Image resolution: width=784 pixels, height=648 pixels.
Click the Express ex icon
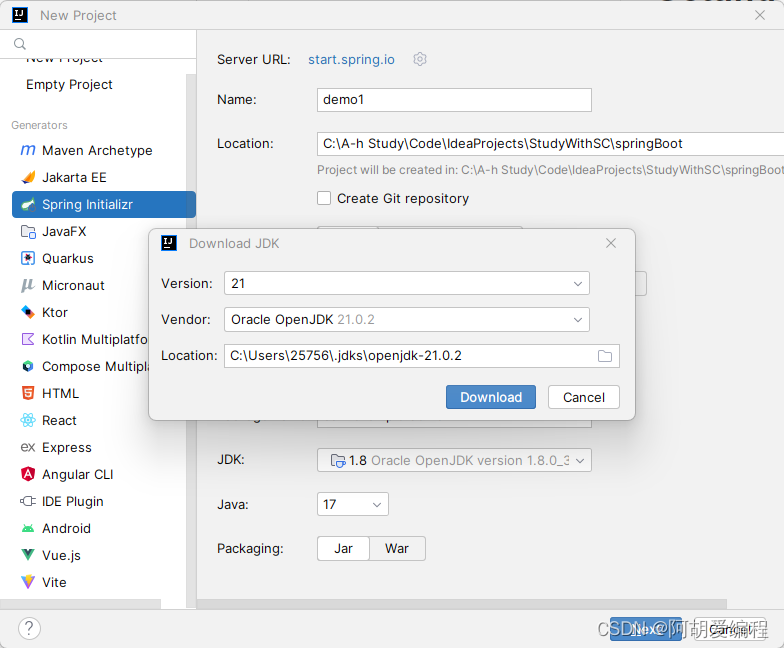[x=28, y=447]
